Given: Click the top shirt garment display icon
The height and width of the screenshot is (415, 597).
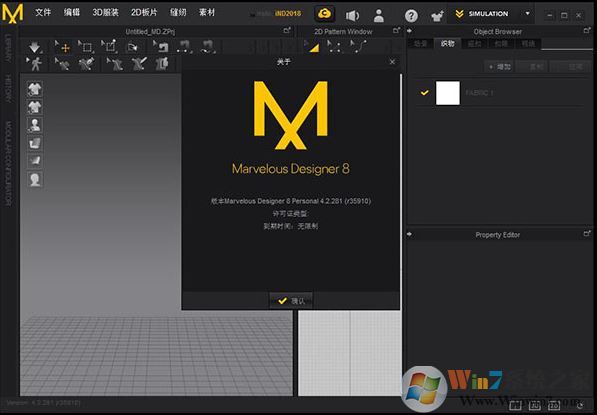Looking at the screenshot, I should pyautogui.click(x=35, y=89).
